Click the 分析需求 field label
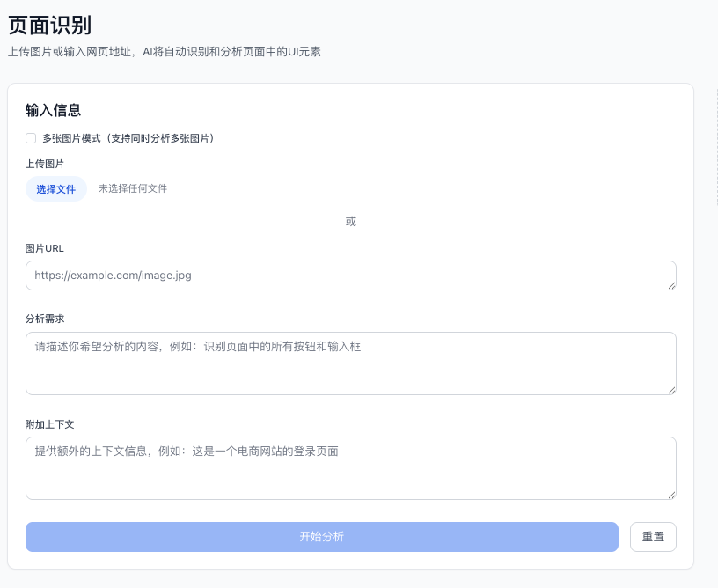718x588 pixels. pos(44,319)
